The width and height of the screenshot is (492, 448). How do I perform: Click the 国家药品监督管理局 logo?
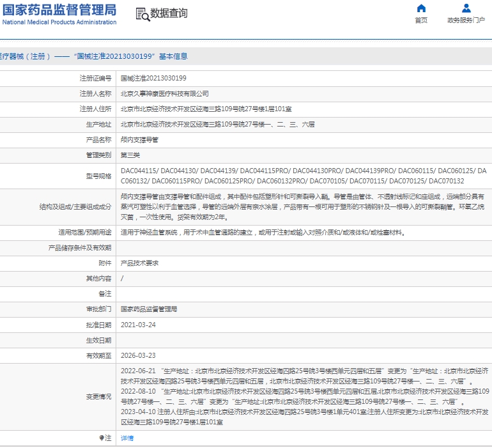(x=59, y=15)
